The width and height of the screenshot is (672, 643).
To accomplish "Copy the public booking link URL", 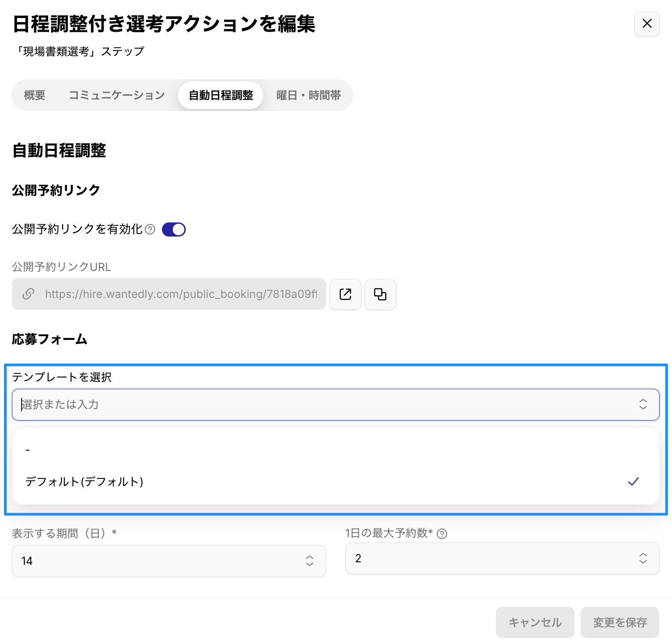I will pyautogui.click(x=380, y=294).
